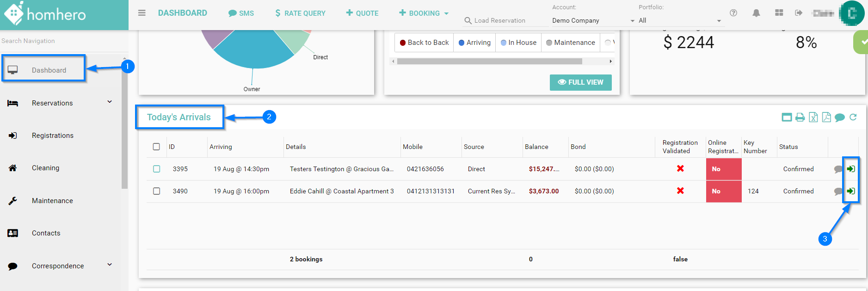The width and height of the screenshot is (868, 291).
Task: Export arrivals as PDF
Action: (826, 118)
